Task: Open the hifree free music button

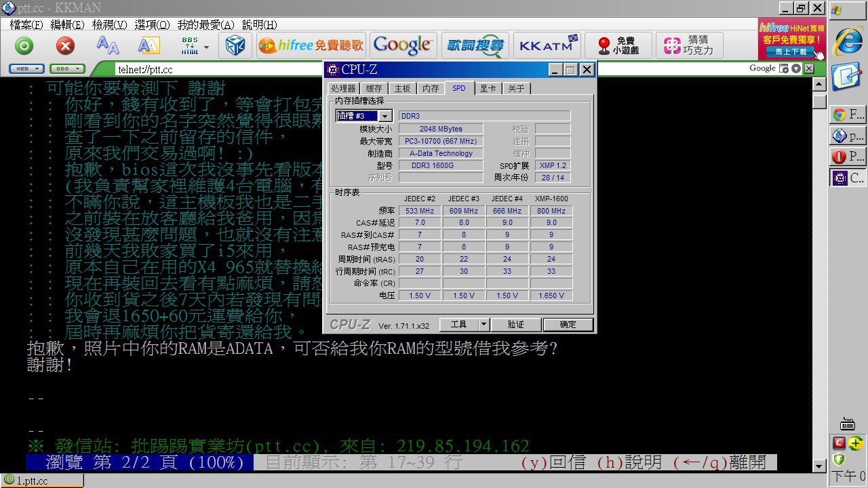Action: coord(311,45)
